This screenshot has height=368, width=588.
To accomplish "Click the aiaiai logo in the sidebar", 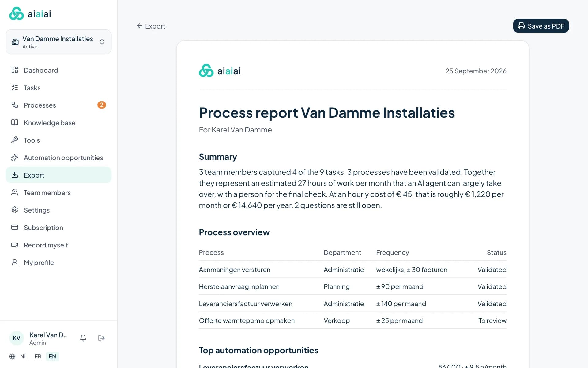I will (x=30, y=13).
